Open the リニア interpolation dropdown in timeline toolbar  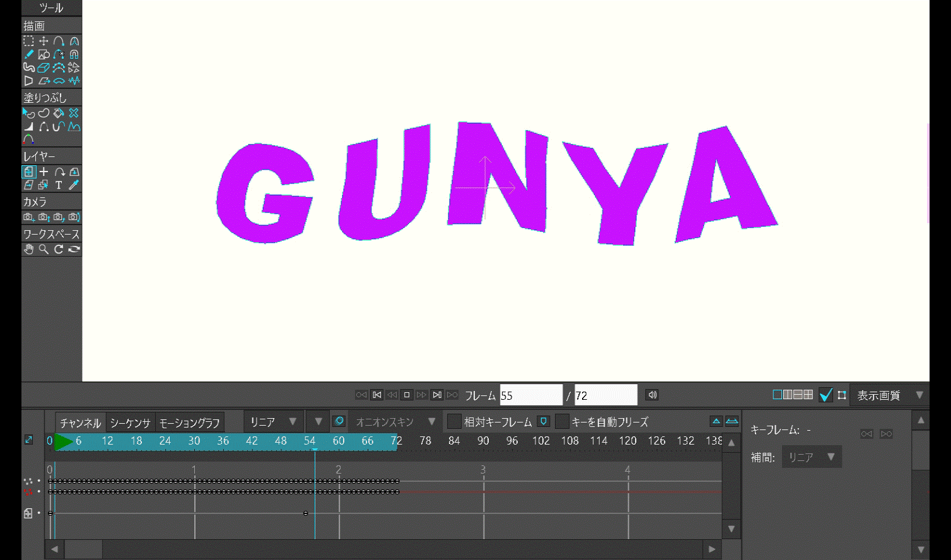(x=273, y=421)
